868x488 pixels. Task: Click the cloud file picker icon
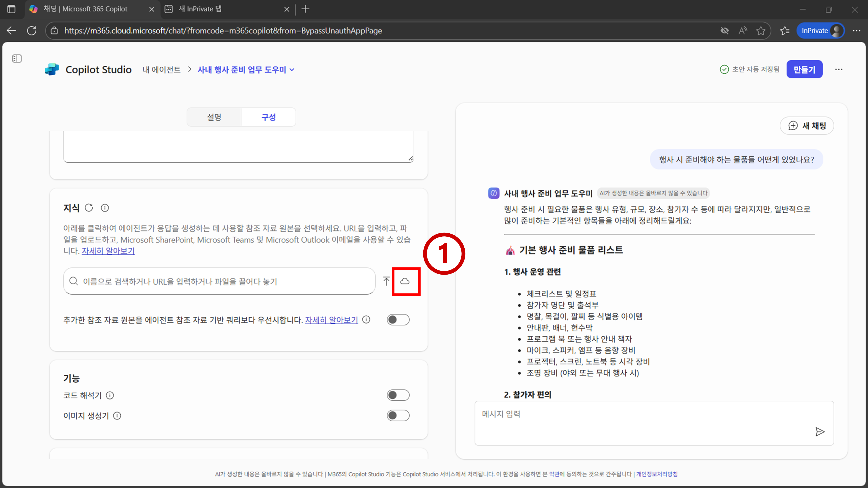point(405,281)
